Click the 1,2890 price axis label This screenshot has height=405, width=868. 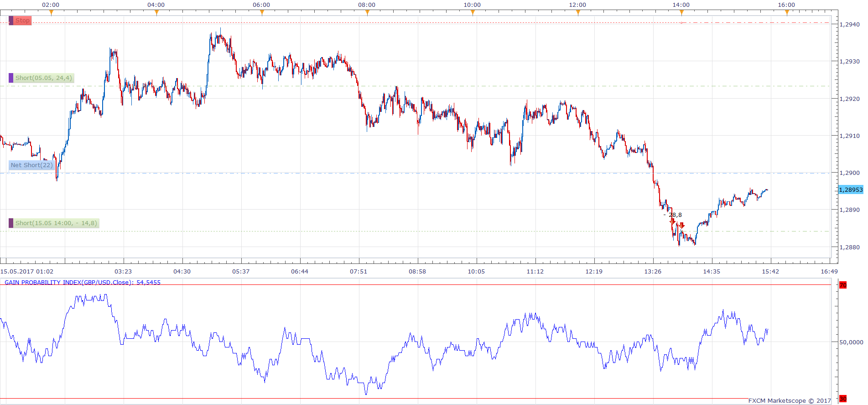tap(849, 210)
